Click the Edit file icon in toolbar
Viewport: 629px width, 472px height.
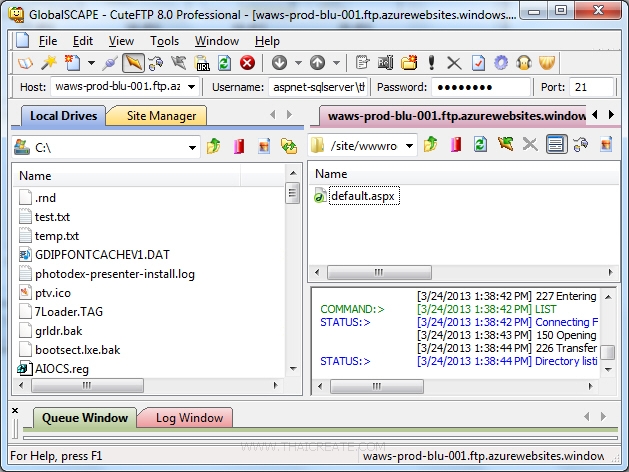pos(362,63)
